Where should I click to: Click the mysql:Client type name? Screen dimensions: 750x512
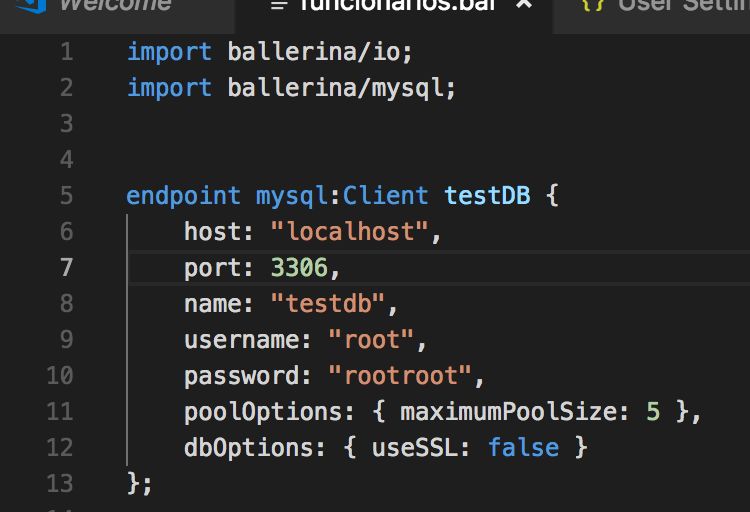click(342, 196)
